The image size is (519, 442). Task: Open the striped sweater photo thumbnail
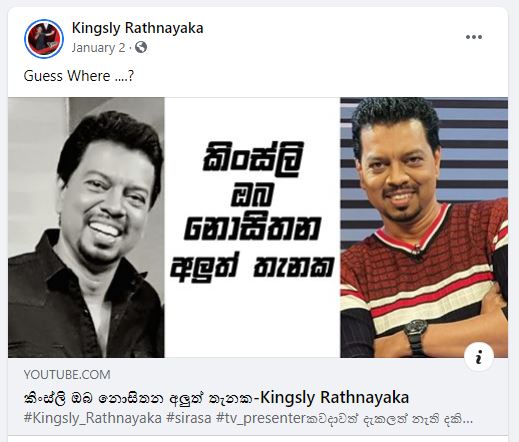click(x=424, y=228)
